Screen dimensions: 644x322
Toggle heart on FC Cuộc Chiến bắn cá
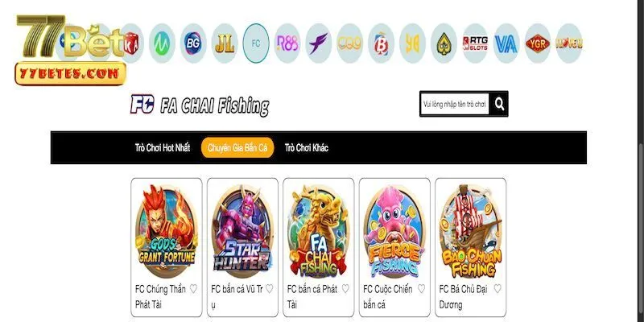pyautogui.click(x=421, y=289)
